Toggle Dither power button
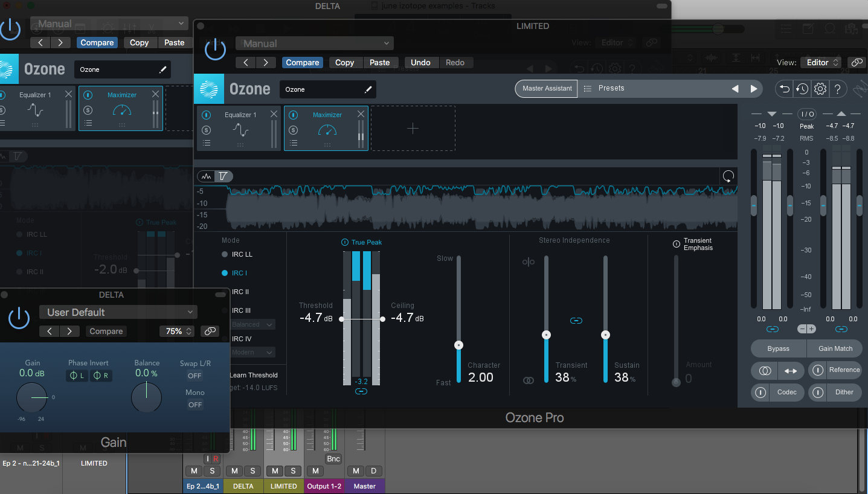Viewport: 868px width, 494px height. [818, 393]
